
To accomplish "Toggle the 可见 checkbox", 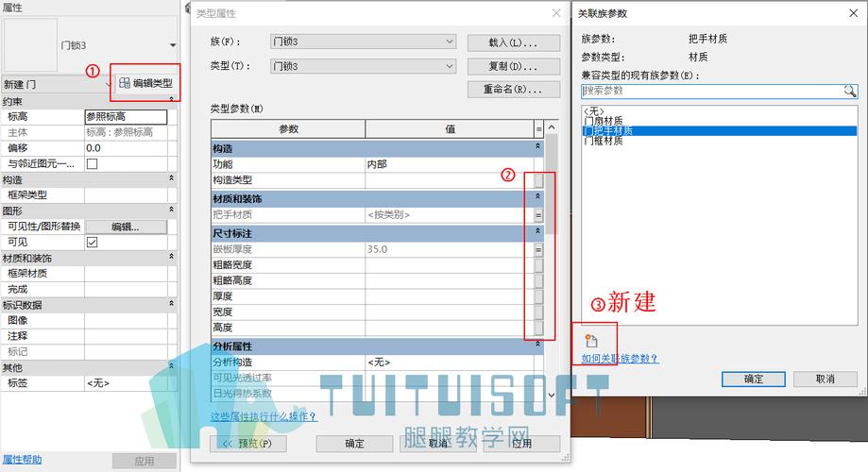I will click(x=92, y=242).
